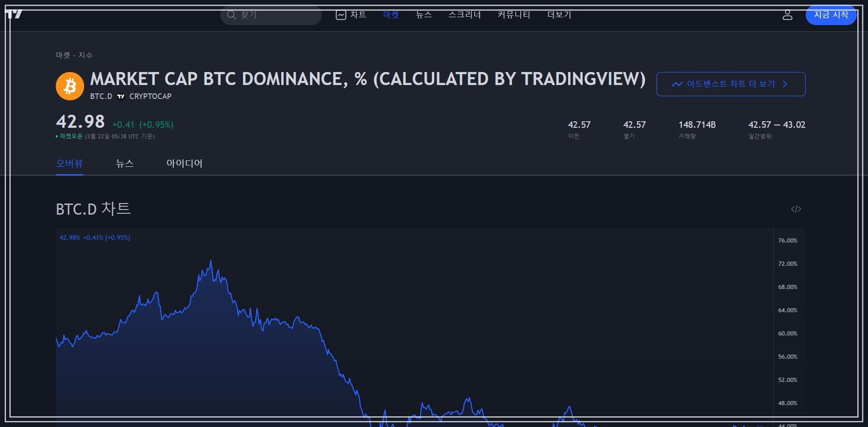Screen dimensions: 868x427
Task: Click the 42.98% chart legend value
Action: tap(70, 237)
